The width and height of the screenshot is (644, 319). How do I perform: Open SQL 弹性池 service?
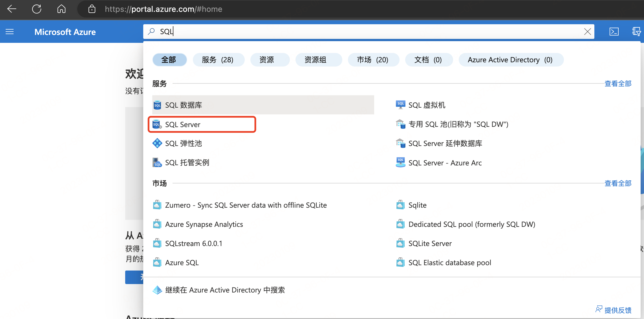pos(183,143)
